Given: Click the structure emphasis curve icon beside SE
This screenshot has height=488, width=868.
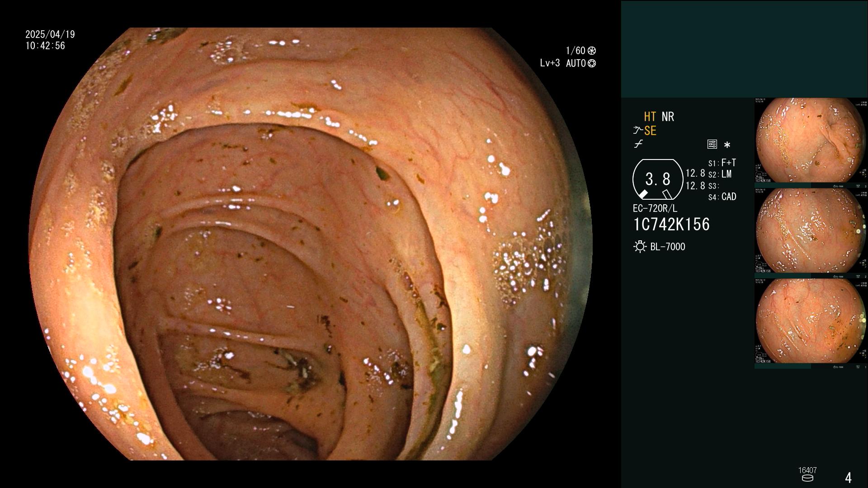Looking at the screenshot, I should (x=638, y=131).
